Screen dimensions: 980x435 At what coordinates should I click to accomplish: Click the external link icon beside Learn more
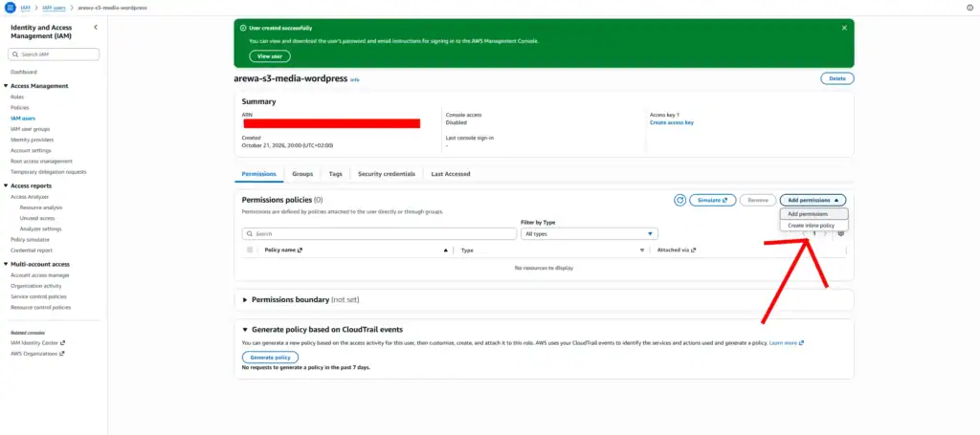(801, 343)
